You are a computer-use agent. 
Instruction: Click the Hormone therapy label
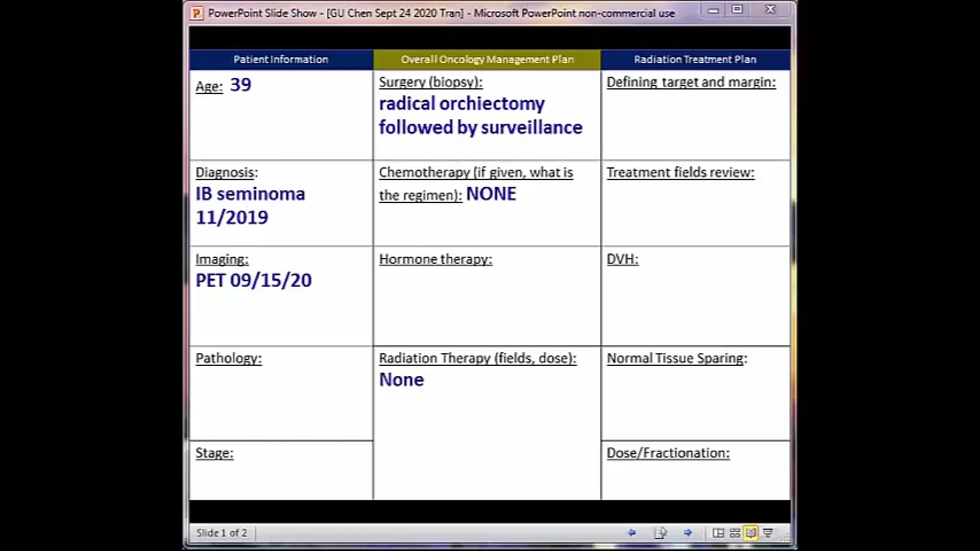pyautogui.click(x=435, y=259)
